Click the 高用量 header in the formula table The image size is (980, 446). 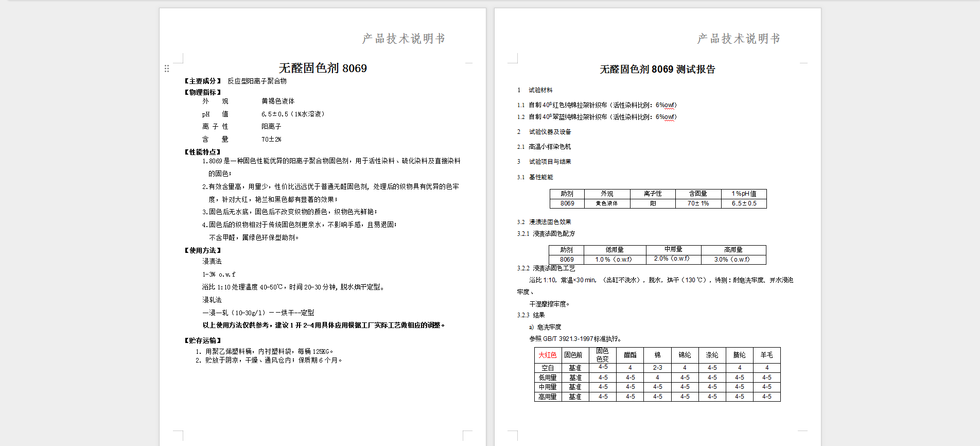click(x=733, y=250)
